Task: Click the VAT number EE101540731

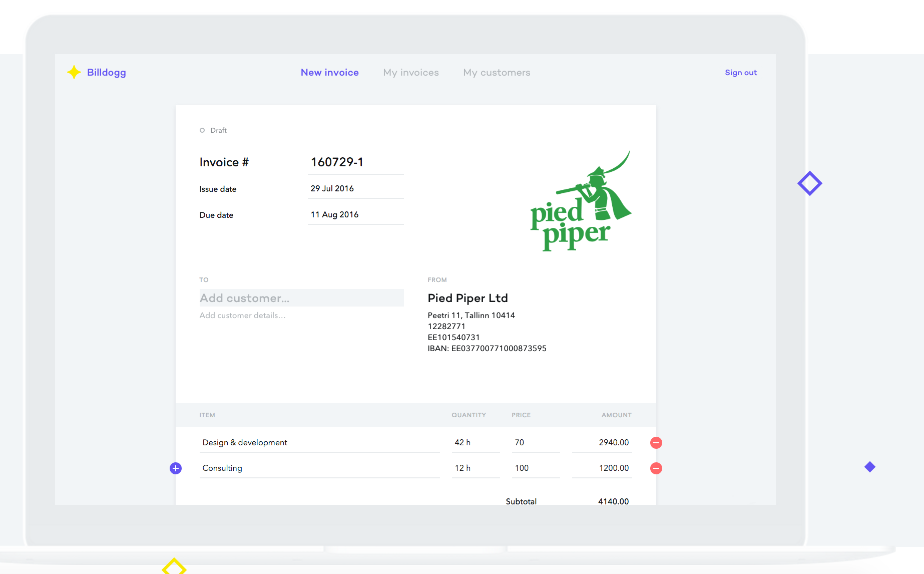Action: tap(453, 337)
